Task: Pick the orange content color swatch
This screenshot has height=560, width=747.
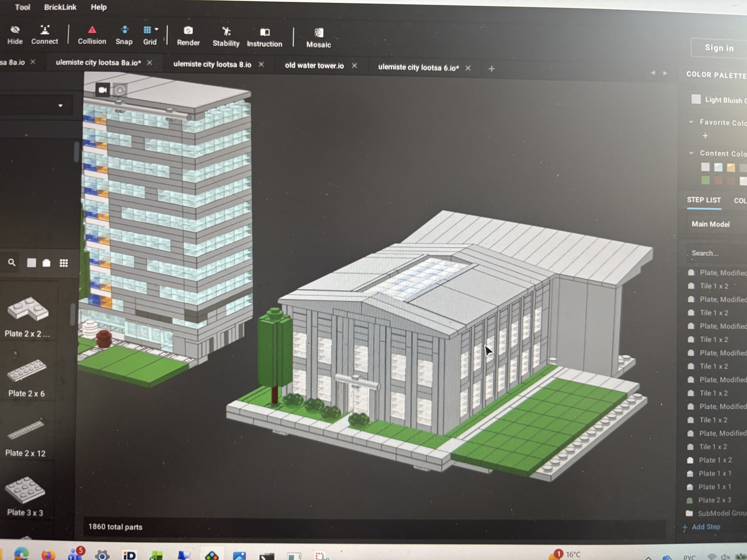Action: [731, 168]
